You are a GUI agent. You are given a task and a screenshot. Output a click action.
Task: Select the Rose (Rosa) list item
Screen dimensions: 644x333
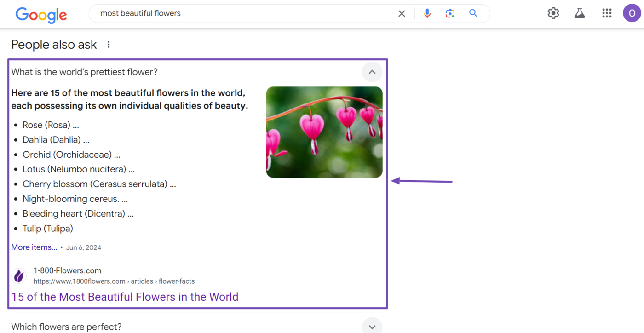click(x=51, y=125)
